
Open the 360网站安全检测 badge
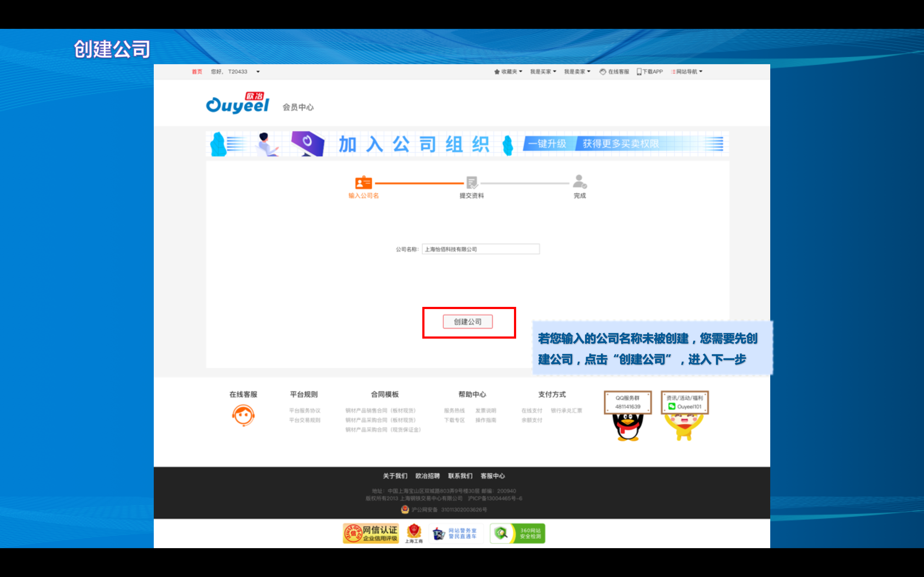[x=517, y=533]
